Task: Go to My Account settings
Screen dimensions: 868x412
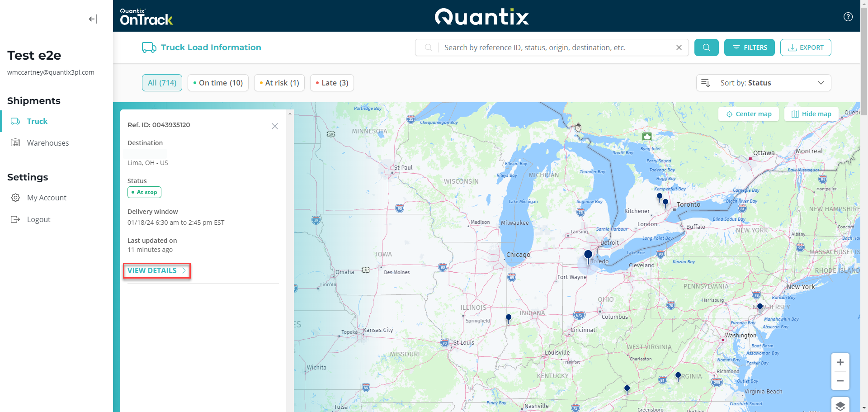Action: tap(47, 198)
